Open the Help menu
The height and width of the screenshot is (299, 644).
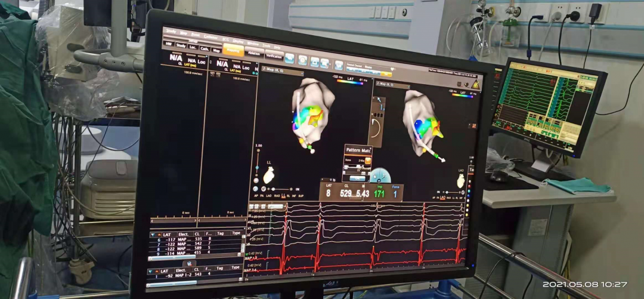click(x=277, y=47)
